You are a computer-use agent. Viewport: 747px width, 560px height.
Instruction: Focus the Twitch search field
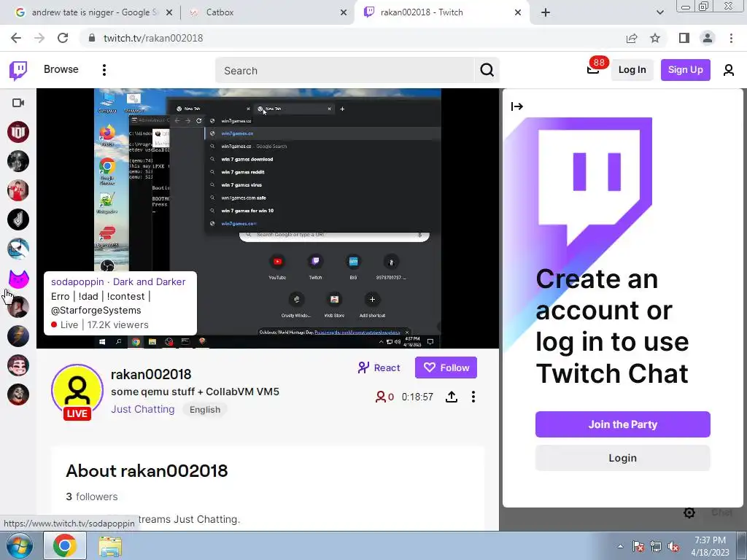(x=345, y=71)
